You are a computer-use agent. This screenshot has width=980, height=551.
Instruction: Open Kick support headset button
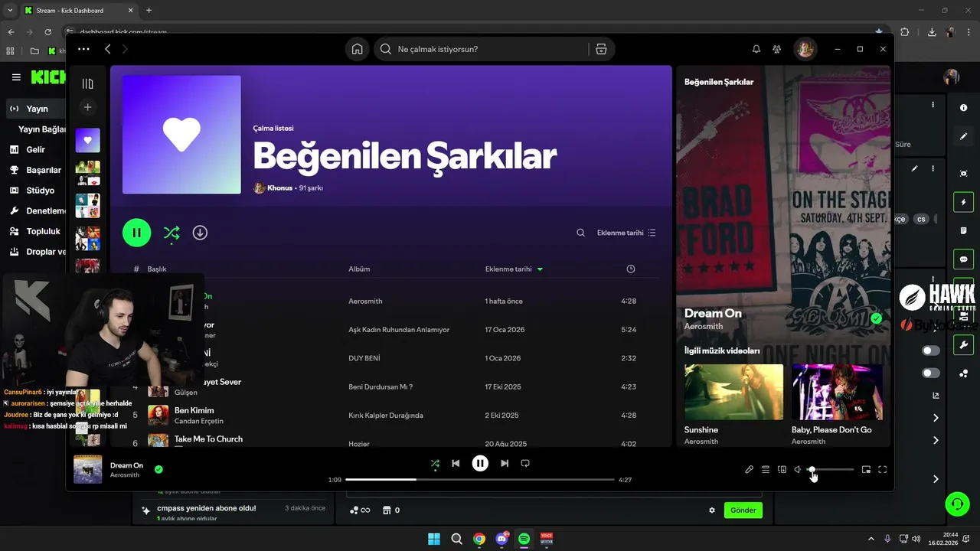coord(957,504)
